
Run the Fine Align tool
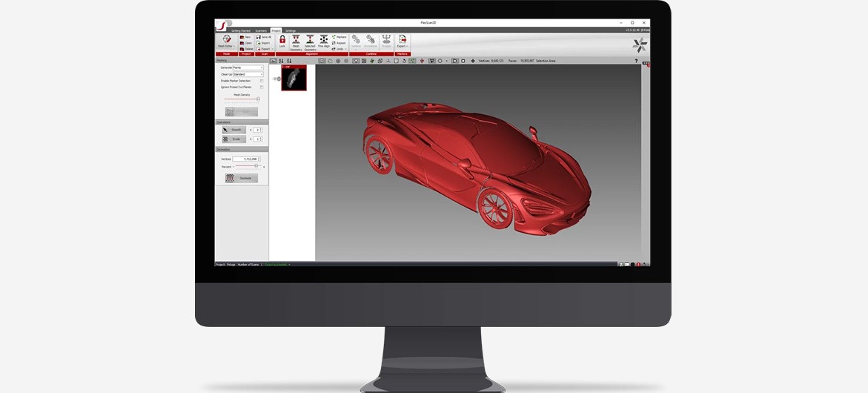(x=324, y=41)
